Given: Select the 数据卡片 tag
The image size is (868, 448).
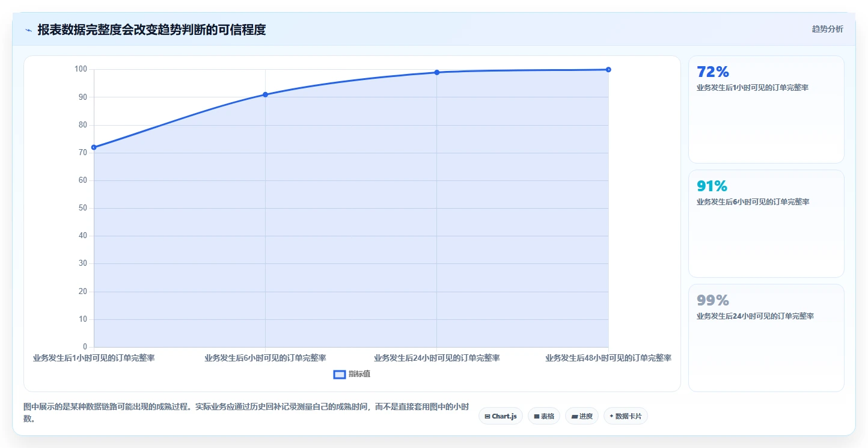Looking at the screenshot, I should (x=626, y=416).
